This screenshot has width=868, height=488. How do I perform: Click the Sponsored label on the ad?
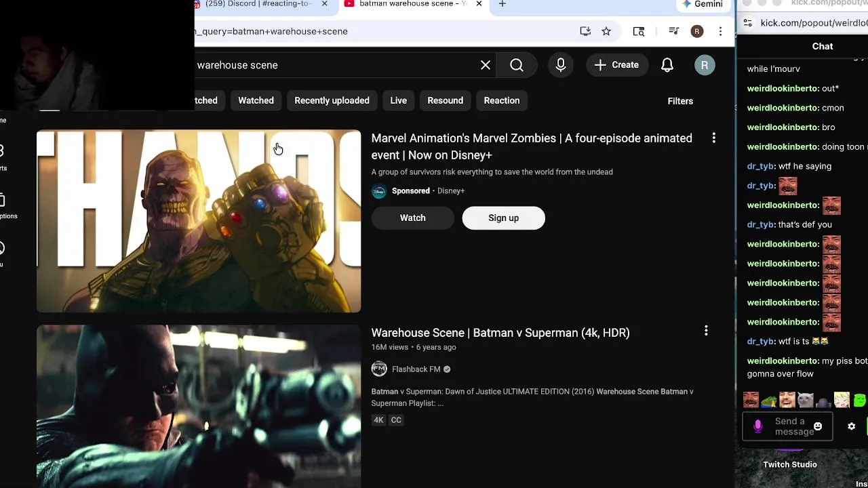click(x=411, y=191)
